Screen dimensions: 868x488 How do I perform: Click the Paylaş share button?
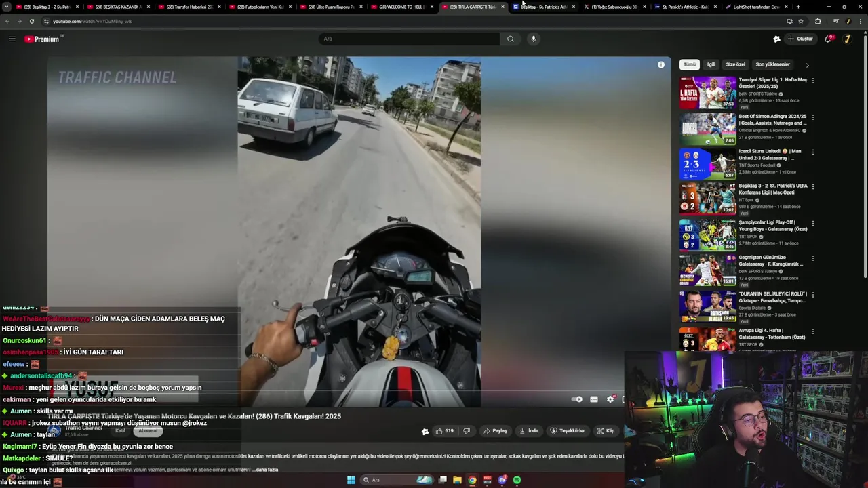(x=495, y=431)
